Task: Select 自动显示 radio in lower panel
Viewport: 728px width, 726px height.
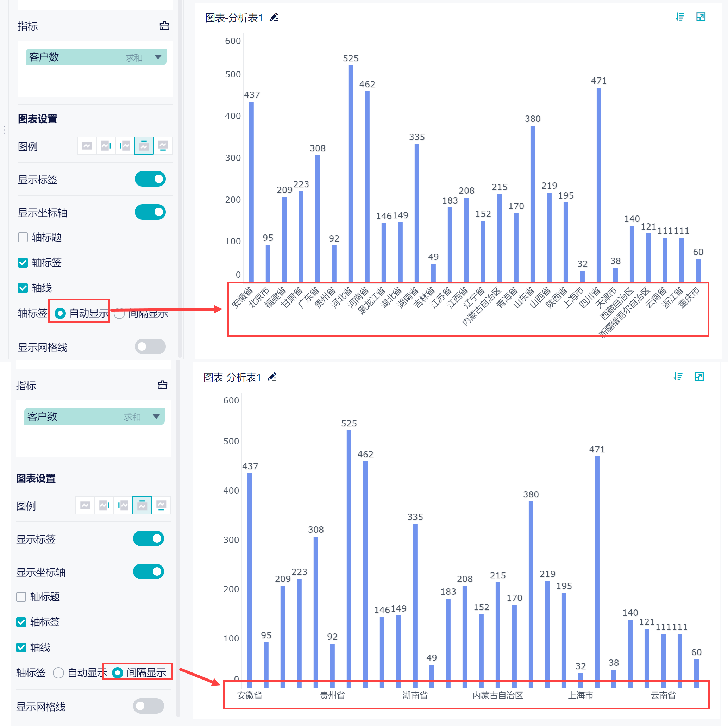Action: tap(58, 672)
